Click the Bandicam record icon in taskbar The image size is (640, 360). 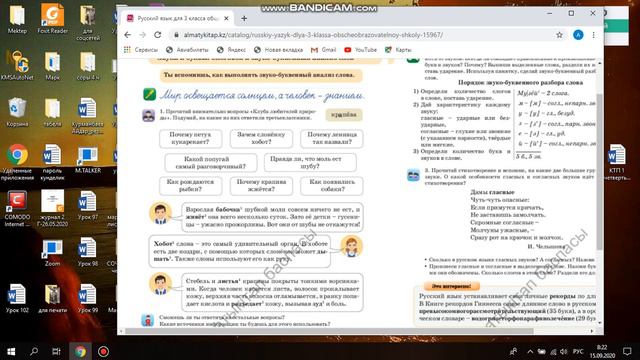pos(103,351)
